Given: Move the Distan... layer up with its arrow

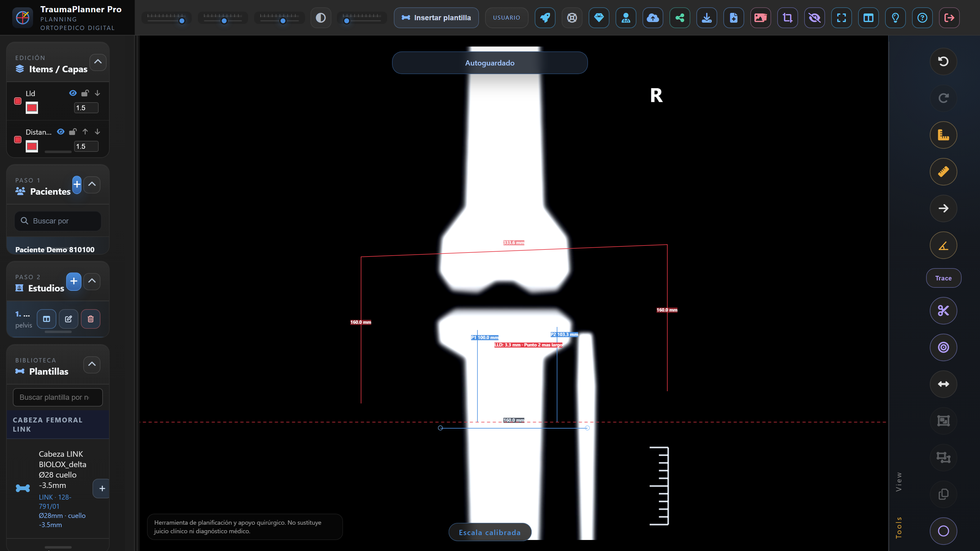Looking at the screenshot, I should [x=85, y=132].
